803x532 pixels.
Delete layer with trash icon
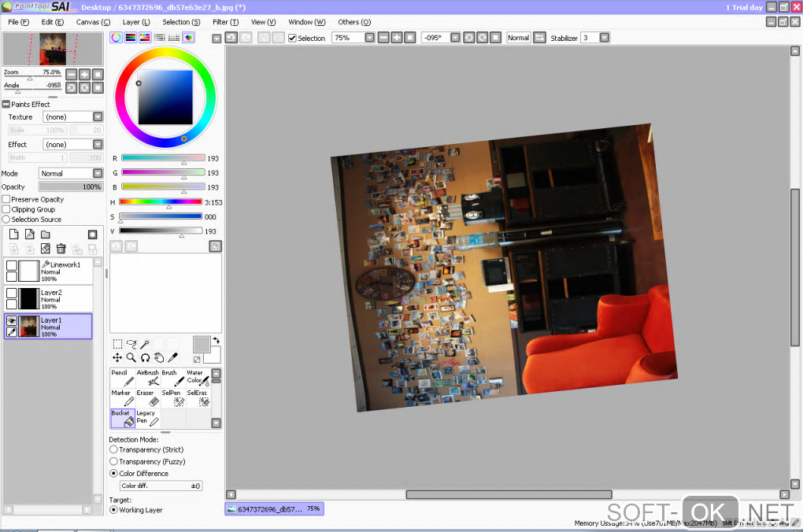[61, 249]
